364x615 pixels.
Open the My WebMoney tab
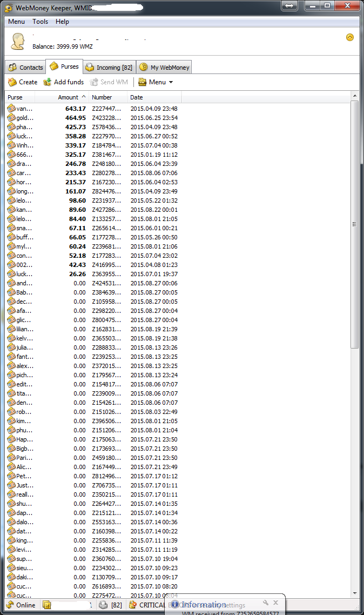click(x=164, y=68)
